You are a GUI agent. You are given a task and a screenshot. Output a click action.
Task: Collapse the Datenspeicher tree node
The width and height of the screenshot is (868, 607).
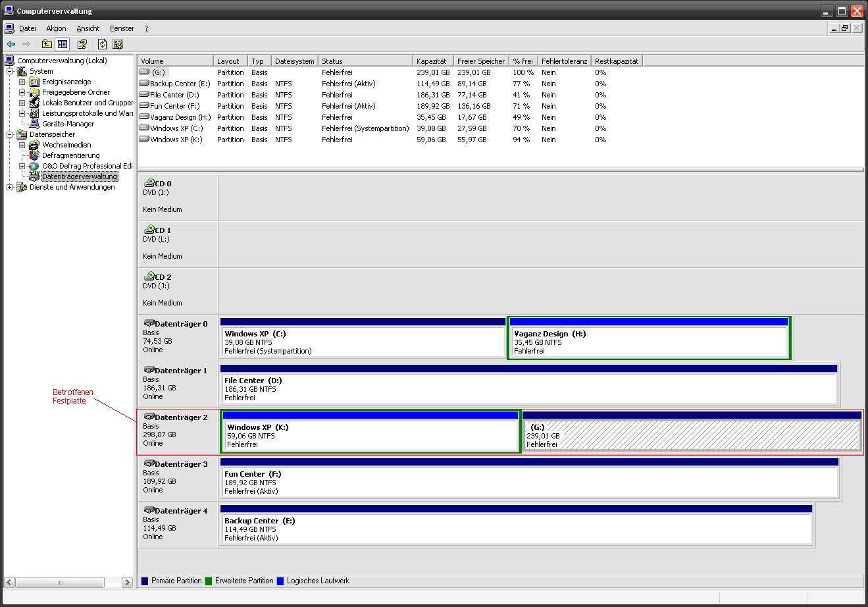pos(10,134)
